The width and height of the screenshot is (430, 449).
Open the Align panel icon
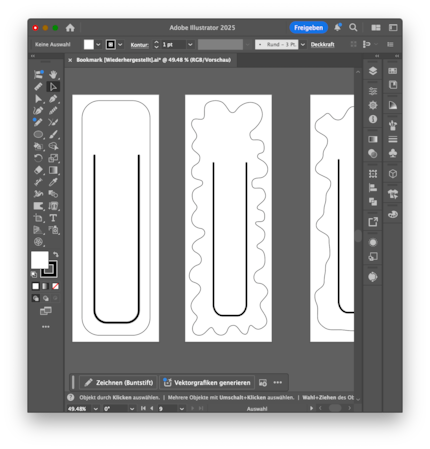373,188
